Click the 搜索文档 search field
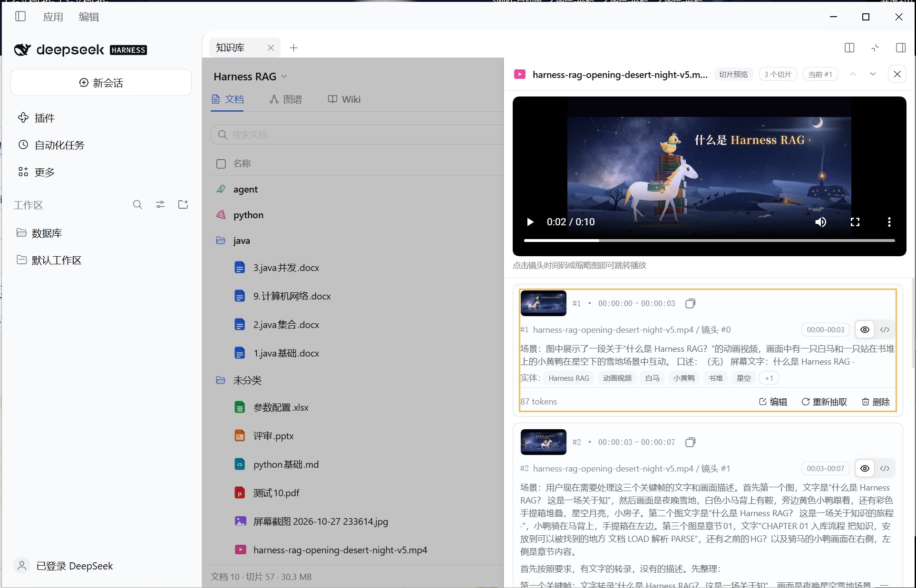Viewport: 916px width, 588px height. (x=357, y=135)
